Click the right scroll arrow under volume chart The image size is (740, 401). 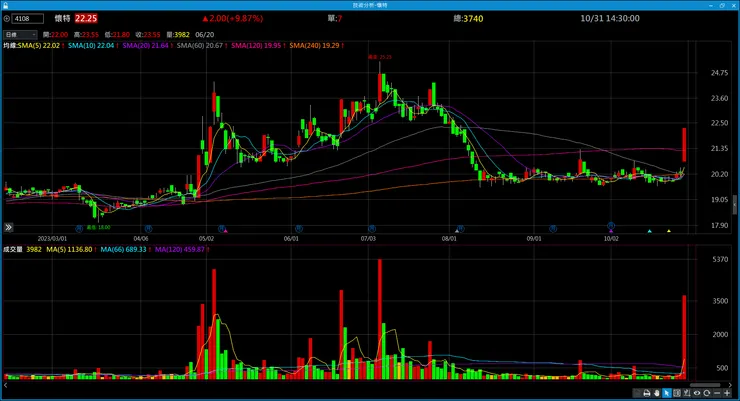pyautogui.click(x=730, y=385)
